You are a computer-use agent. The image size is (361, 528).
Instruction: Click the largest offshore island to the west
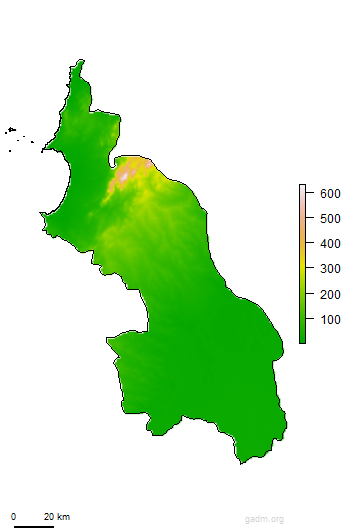click(11, 129)
